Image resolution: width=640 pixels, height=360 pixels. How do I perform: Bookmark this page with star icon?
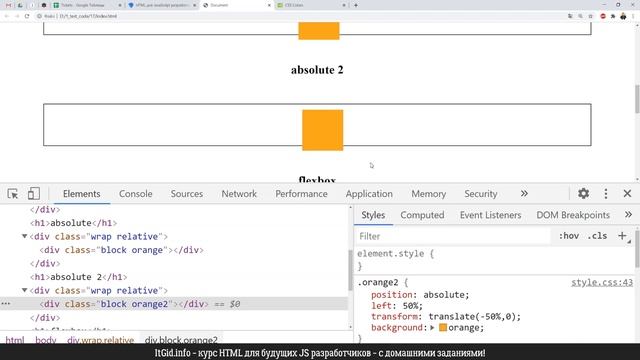click(590, 16)
